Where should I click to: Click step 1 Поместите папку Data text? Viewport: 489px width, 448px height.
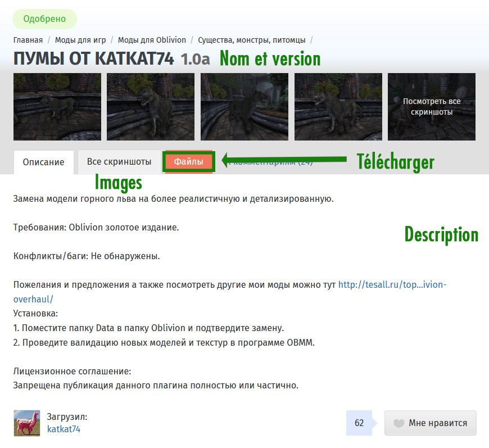(x=148, y=328)
